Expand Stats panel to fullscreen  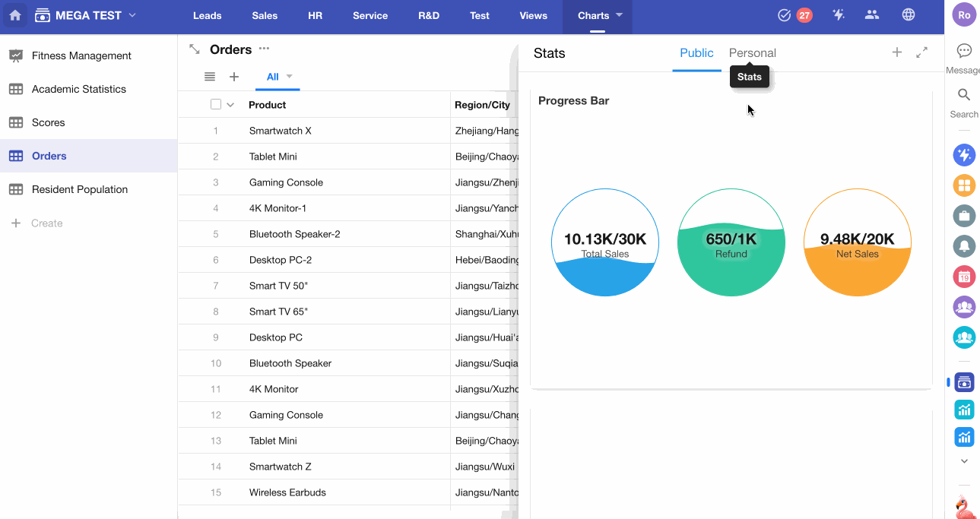click(x=921, y=52)
